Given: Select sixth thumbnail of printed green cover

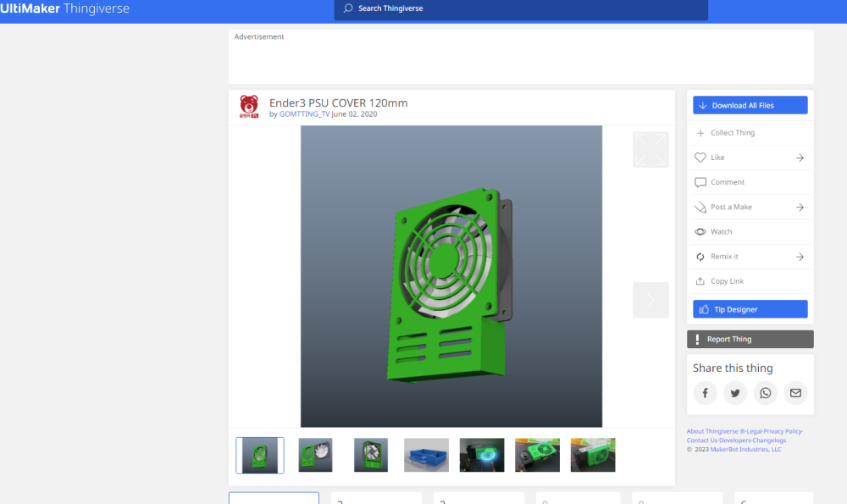Looking at the screenshot, I should tap(538, 455).
